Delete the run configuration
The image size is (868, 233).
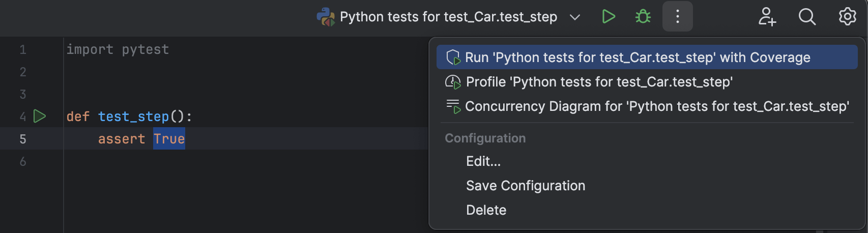tap(486, 210)
